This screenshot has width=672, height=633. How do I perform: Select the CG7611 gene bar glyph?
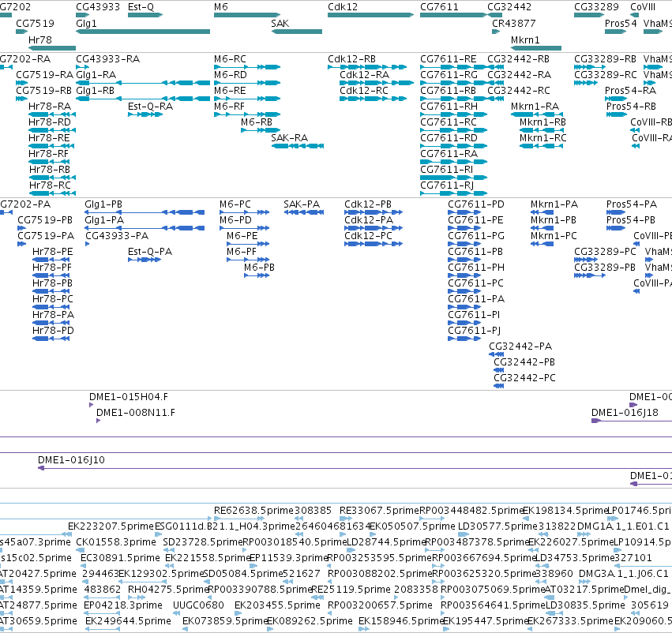coord(454,15)
